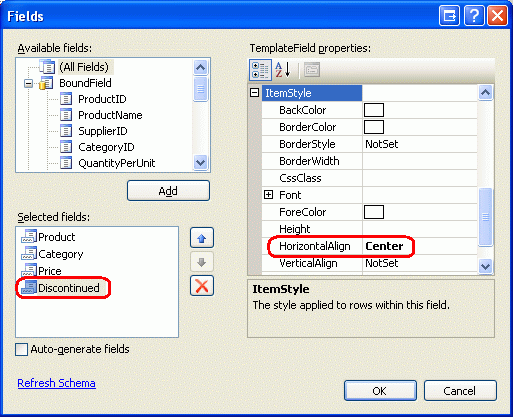
Task: Click the CategoryID field icon
Action: (x=66, y=147)
